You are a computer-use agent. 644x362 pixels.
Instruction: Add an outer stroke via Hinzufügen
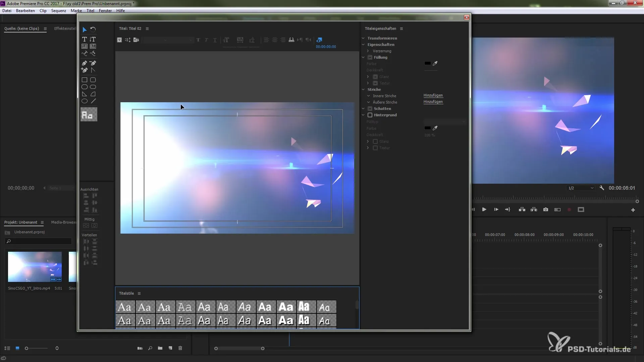(x=433, y=102)
